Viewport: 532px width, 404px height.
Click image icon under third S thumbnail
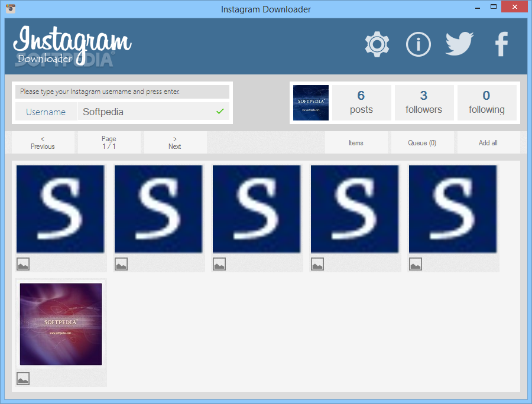point(219,264)
